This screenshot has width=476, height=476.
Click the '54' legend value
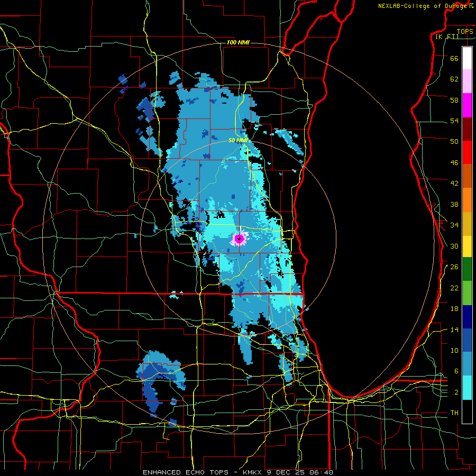(454, 121)
